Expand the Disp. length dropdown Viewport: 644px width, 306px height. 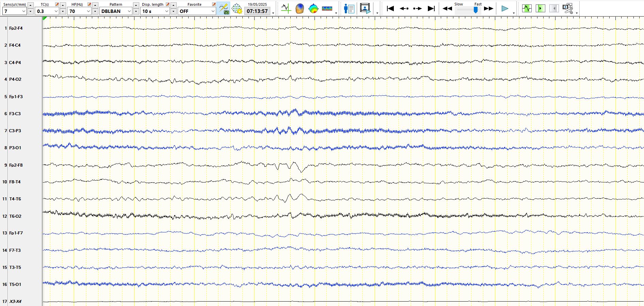(166, 11)
